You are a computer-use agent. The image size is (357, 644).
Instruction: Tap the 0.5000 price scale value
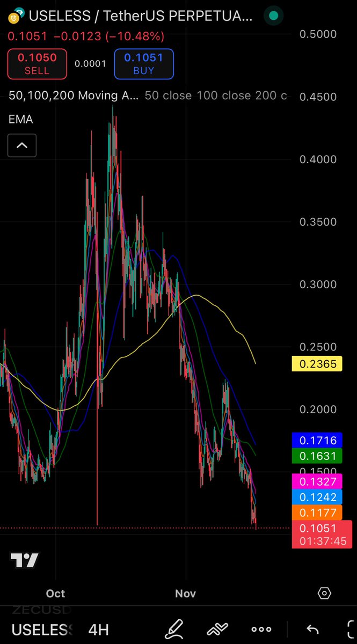(x=318, y=34)
